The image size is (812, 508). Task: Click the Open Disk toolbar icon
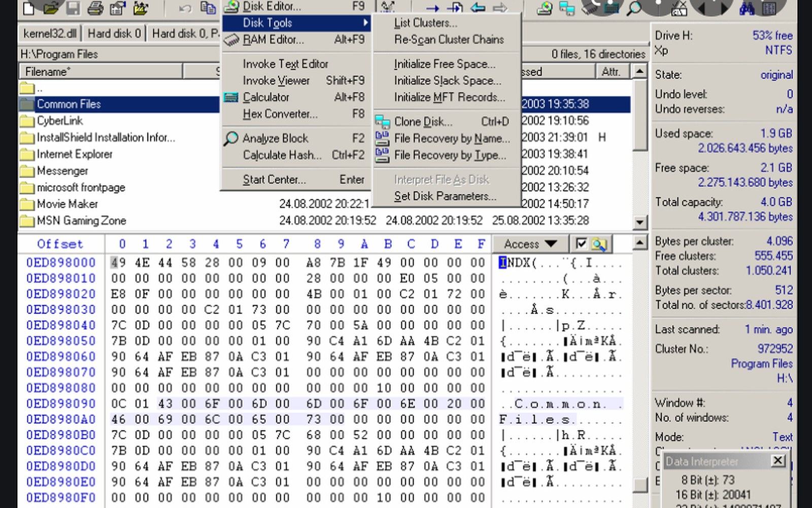pyautogui.click(x=544, y=8)
